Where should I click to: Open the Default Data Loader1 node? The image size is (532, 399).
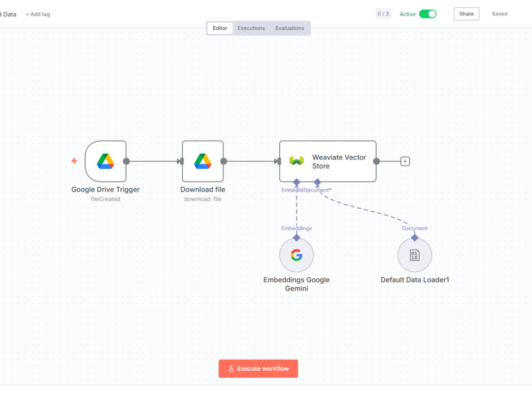414,255
